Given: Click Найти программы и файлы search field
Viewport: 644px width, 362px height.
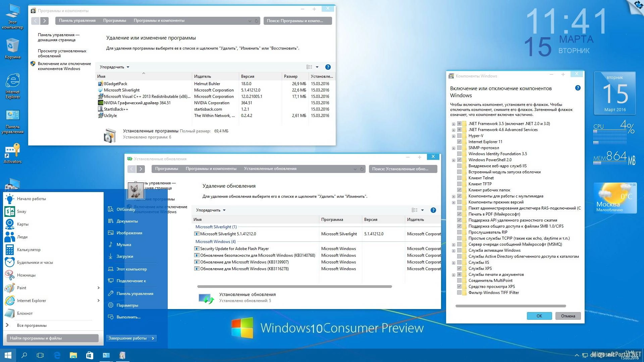Looking at the screenshot, I should click(52, 338).
